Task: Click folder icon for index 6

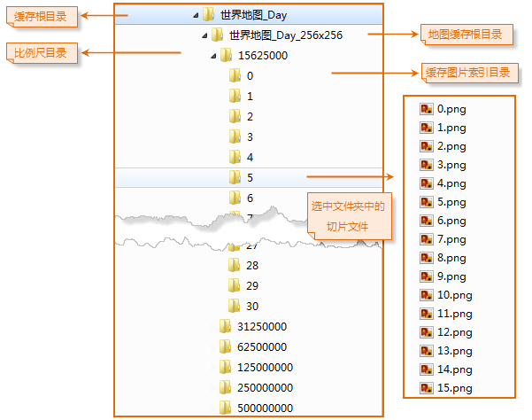Action: point(235,198)
